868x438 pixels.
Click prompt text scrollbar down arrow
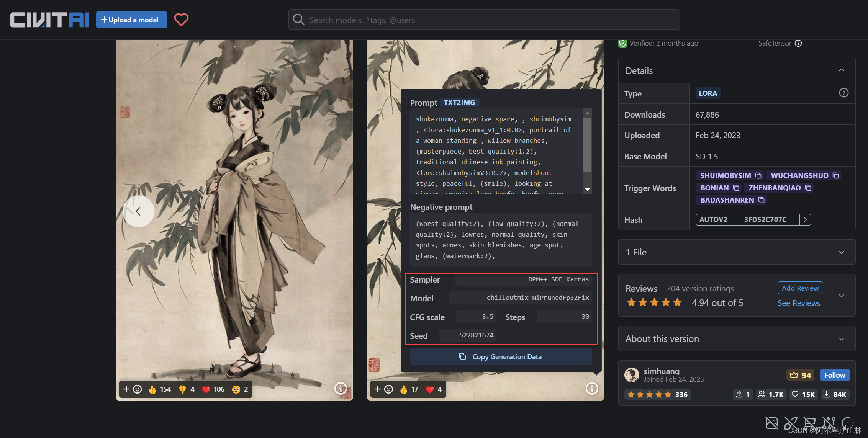pos(587,190)
